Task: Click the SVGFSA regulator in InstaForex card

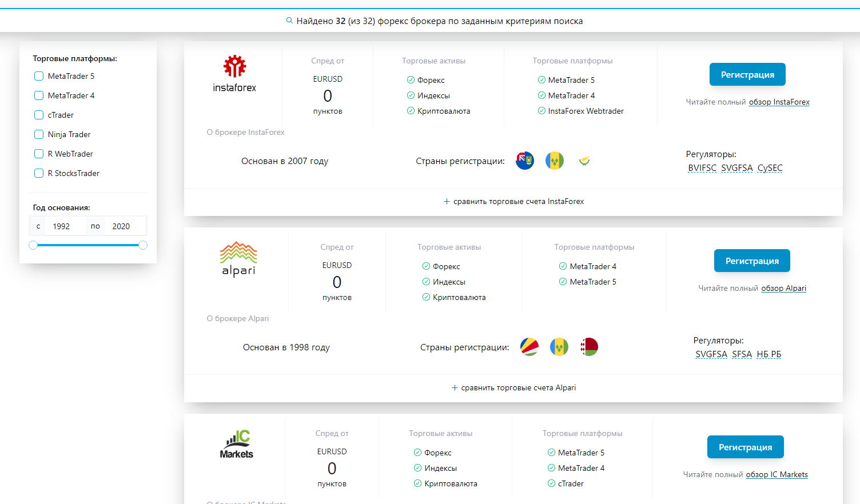Action: (736, 168)
